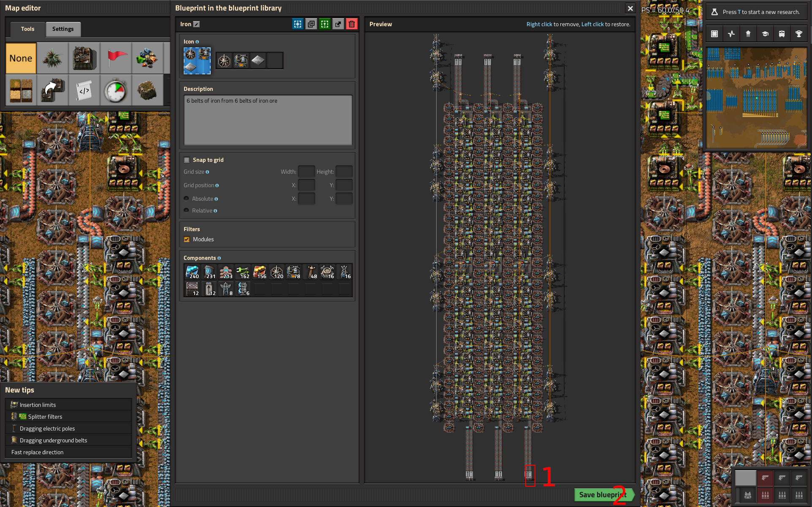Click the blueprint Description text box

[x=268, y=120]
